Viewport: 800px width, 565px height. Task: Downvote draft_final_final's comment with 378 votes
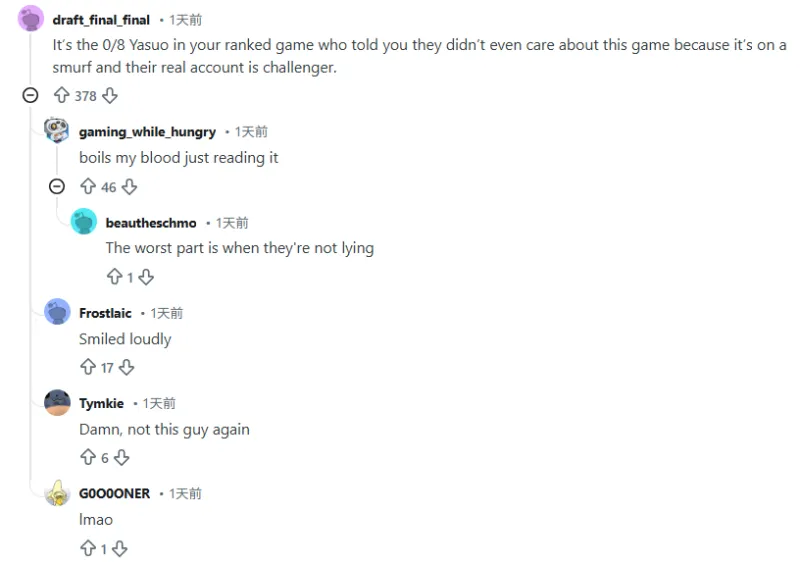[x=110, y=96]
